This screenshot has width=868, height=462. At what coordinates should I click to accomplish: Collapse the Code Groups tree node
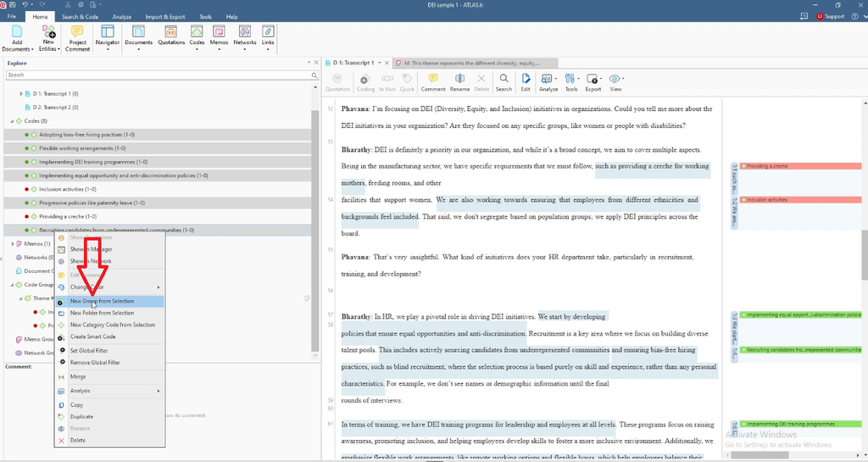tap(12, 284)
